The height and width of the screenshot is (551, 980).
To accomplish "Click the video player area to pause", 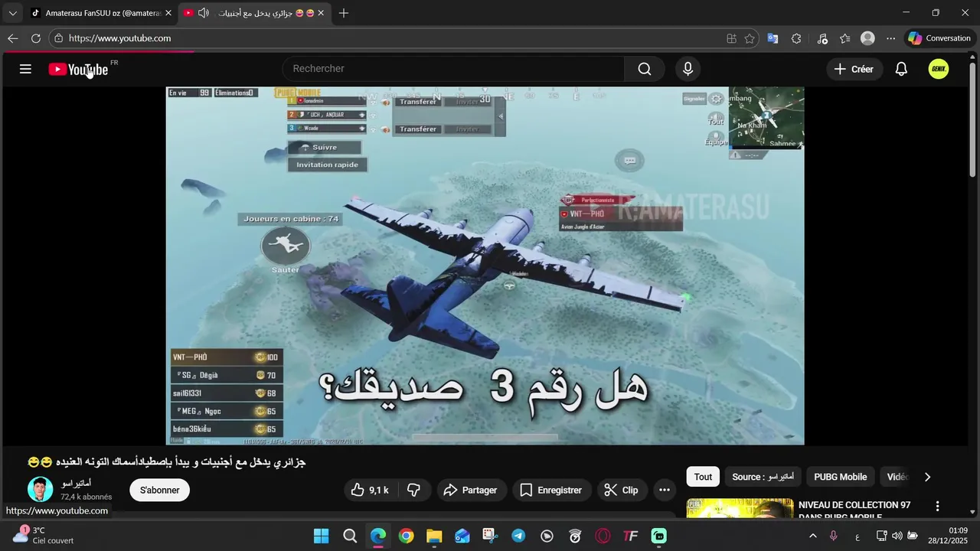I will (x=485, y=265).
